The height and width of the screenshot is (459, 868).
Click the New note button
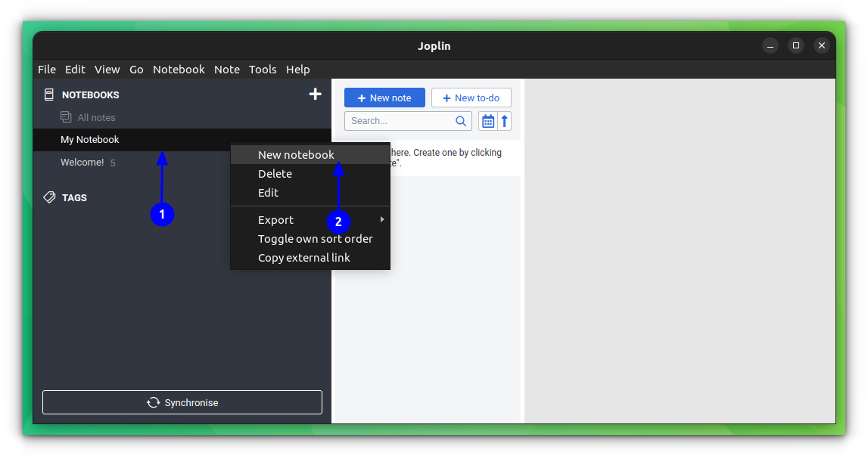point(384,98)
